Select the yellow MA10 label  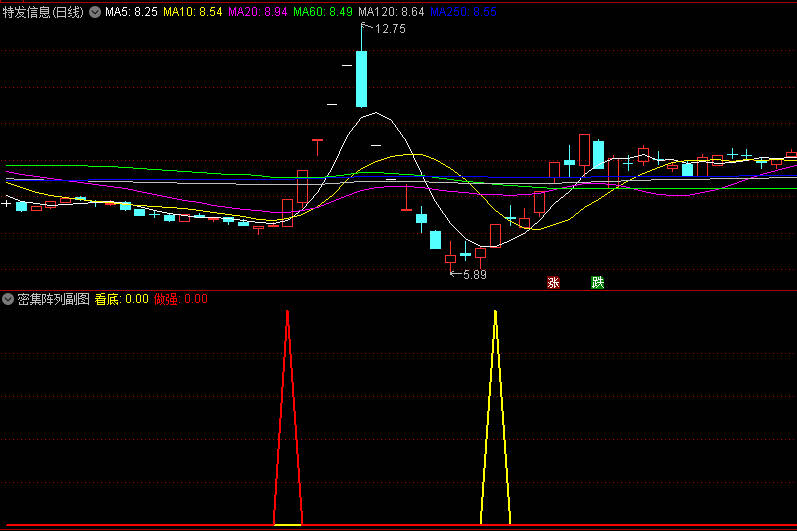[193, 12]
